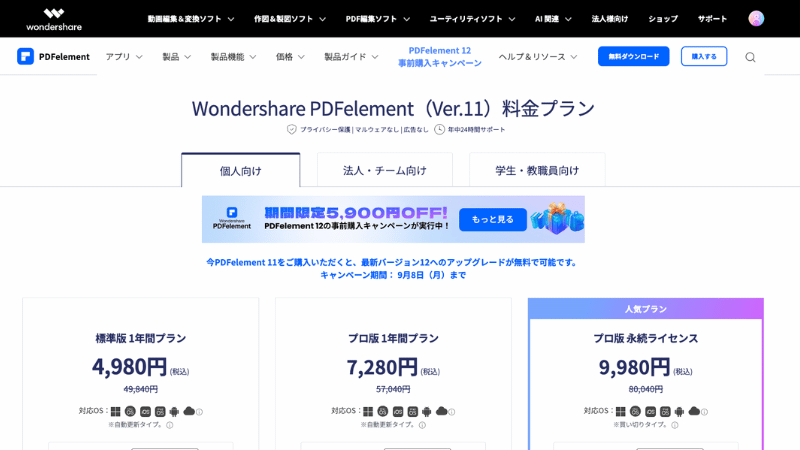The image size is (800, 450).
Task: Click the Wondershare logo
Action: click(x=54, y=19)
